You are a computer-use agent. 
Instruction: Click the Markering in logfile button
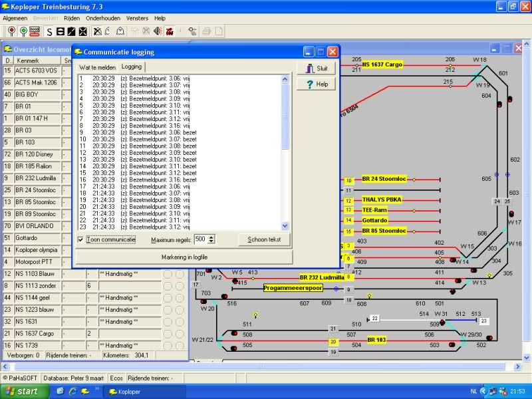[x=184, y=257]
